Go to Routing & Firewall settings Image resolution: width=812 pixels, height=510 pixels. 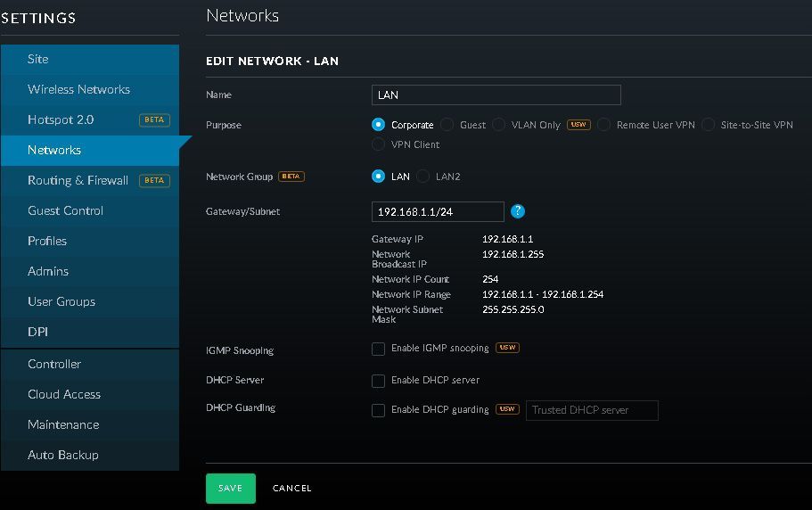click(78, 180)
